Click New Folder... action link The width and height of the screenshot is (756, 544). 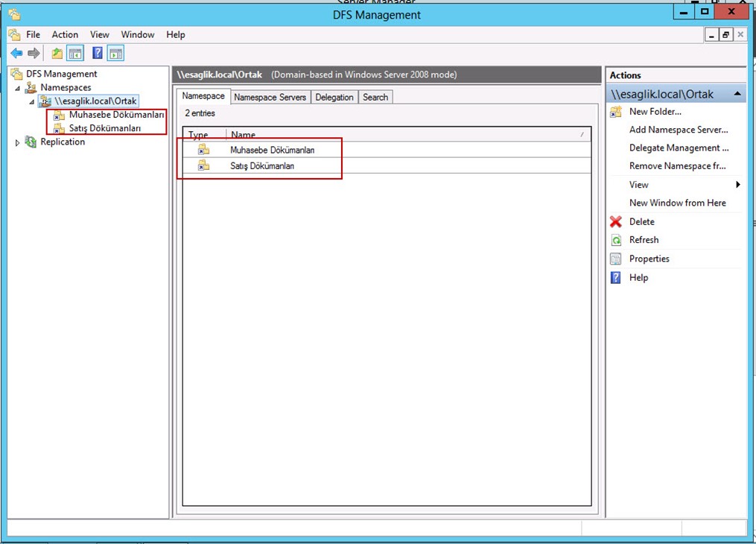[655, 112]
